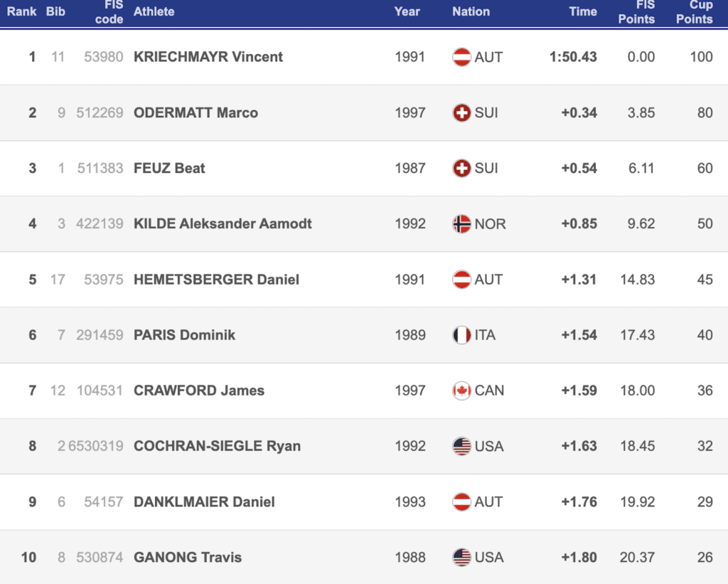This screenshot has width=728, height=584.
Task: Click the Austria flag in Kriechmayr's row
Action: [x=461, y=57]
